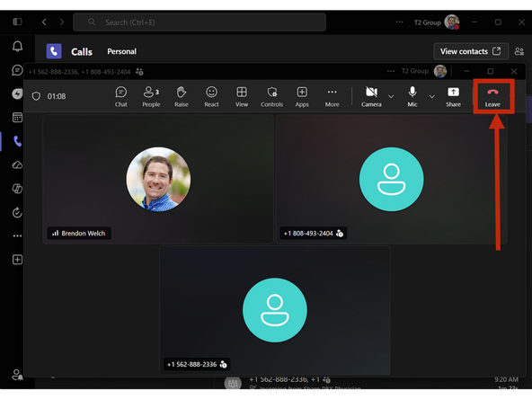The width and height of the screenshot is (532, 399).
Task: Click the Search box
Action: click(x=199, y=22)
